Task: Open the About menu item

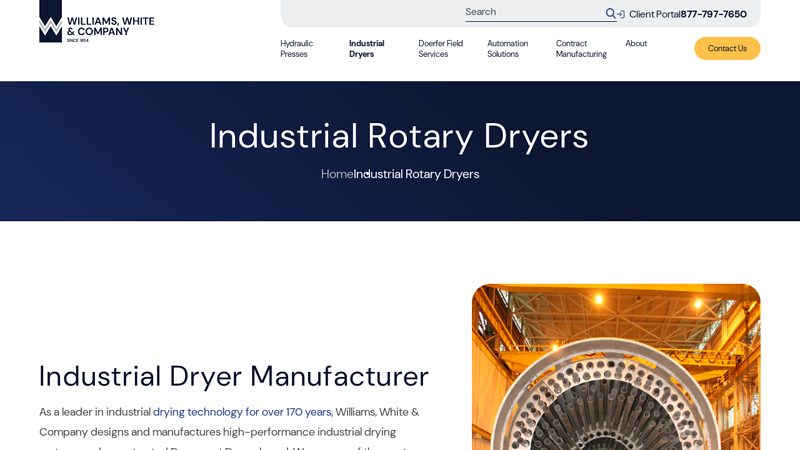Action: tap(636, 43)
